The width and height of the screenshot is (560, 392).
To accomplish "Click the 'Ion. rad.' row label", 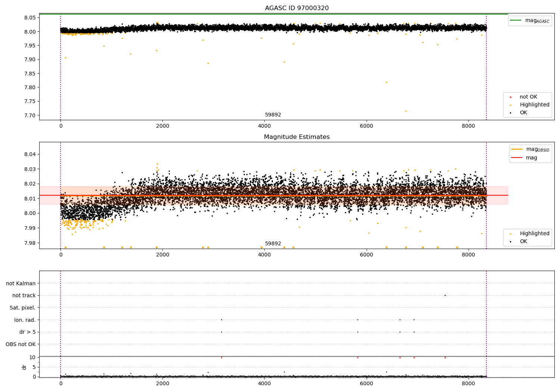I will (25, 320).
